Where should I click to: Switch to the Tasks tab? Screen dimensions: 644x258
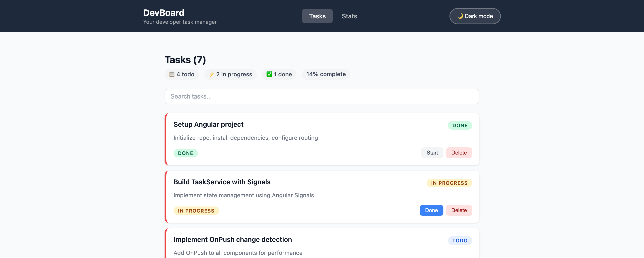(x=317, y=16)
